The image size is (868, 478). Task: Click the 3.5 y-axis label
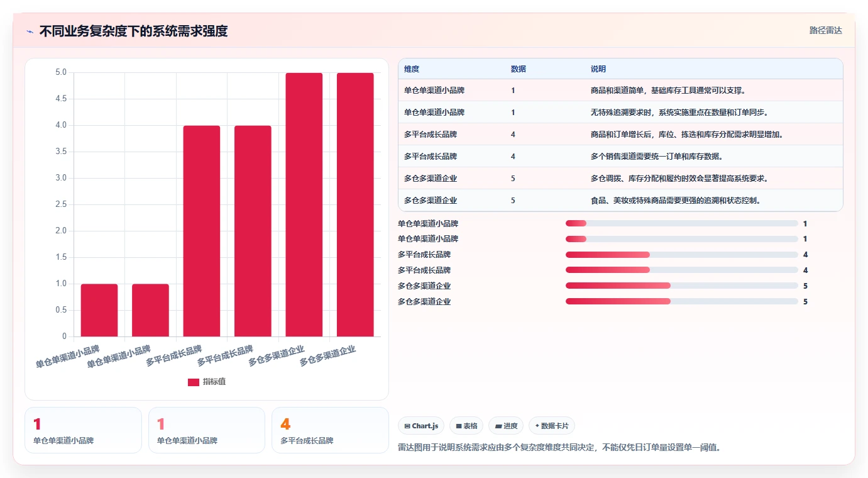61,152
